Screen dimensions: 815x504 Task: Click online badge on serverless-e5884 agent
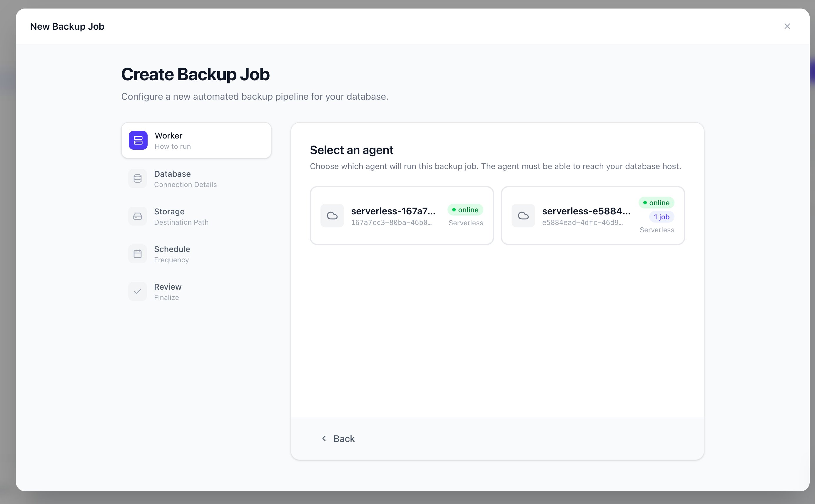click(656, 203)
